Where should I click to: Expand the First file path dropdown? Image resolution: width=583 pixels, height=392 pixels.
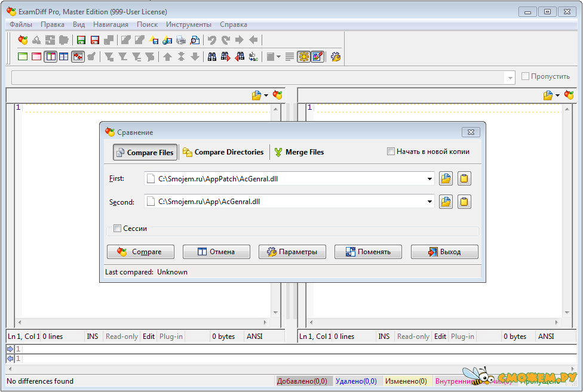click(x=429, y=179)
